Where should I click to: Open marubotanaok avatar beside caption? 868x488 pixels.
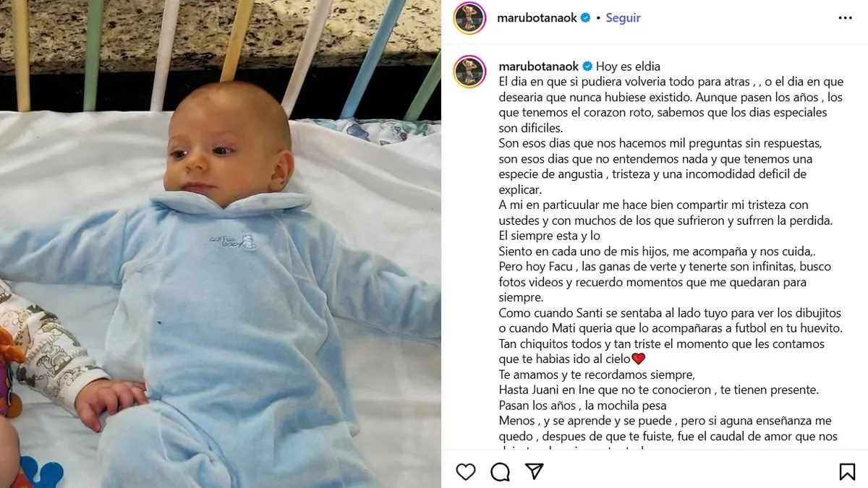[x=469, y=72]
